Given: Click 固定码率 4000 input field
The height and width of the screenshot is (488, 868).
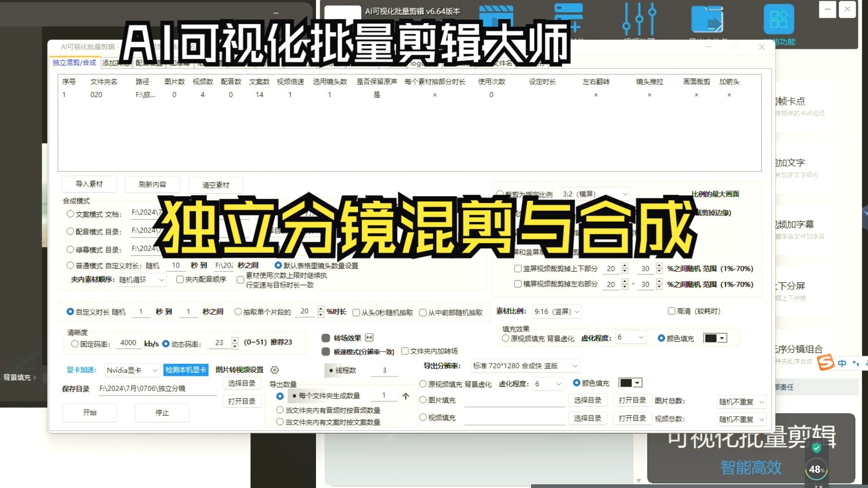Looking at the screenshot, I should click(x=128, y=343).
